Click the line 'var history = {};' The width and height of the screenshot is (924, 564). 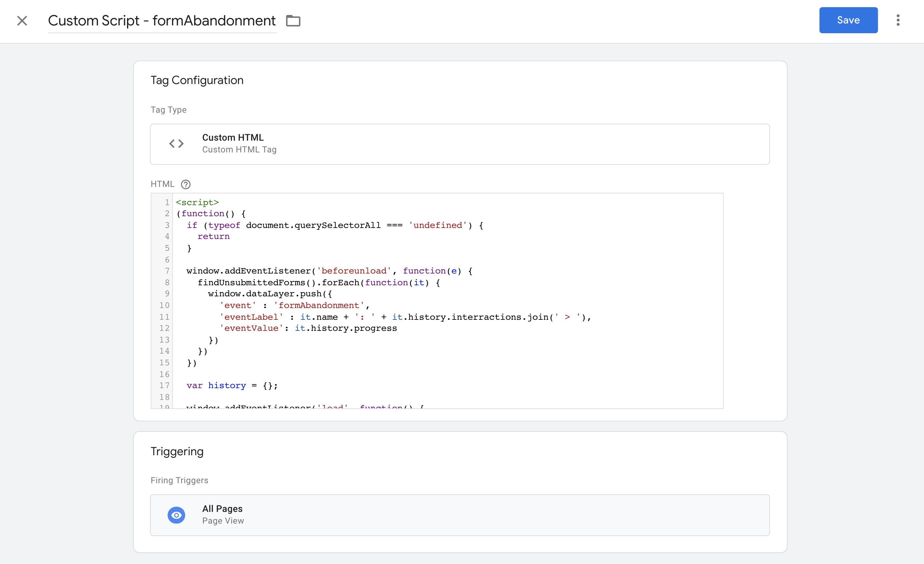[232, 386]
